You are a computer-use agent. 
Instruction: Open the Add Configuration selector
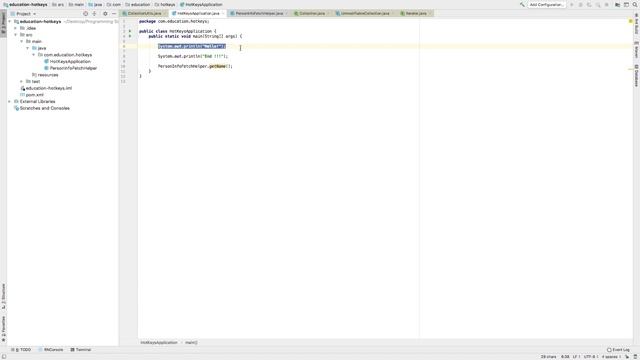[546, 4]
